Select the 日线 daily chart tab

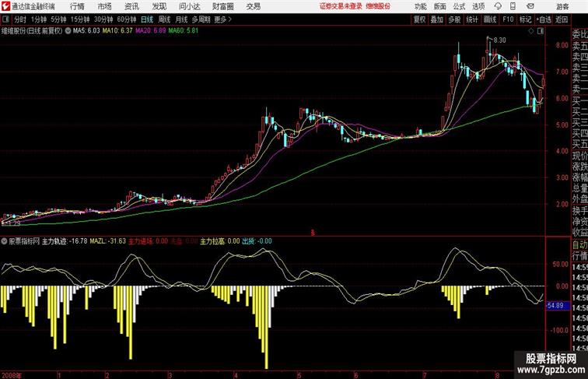(x=147, y=19)
